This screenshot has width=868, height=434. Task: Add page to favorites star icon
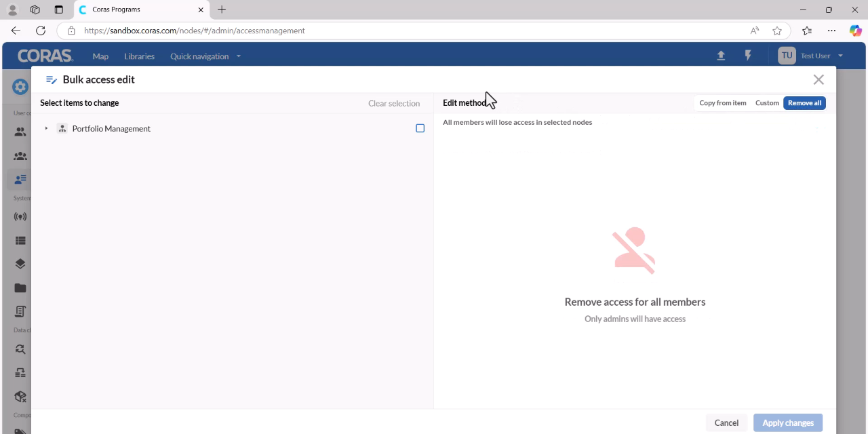click(x=777, y=31)
